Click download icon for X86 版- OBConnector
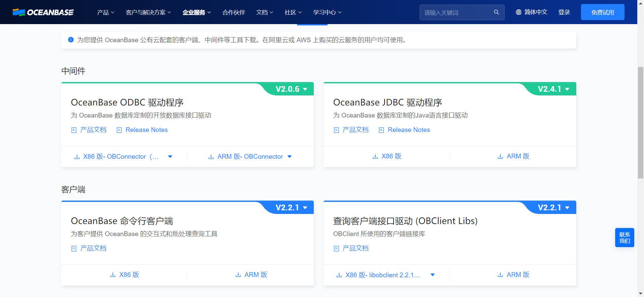The width and height of the screenshot is (644, 297). point(77,157)
